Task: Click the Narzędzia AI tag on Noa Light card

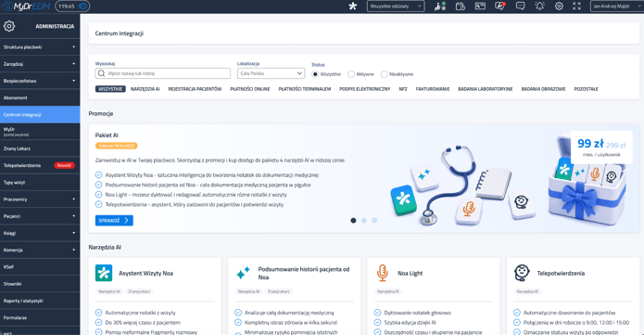Action: coord(388,291)
